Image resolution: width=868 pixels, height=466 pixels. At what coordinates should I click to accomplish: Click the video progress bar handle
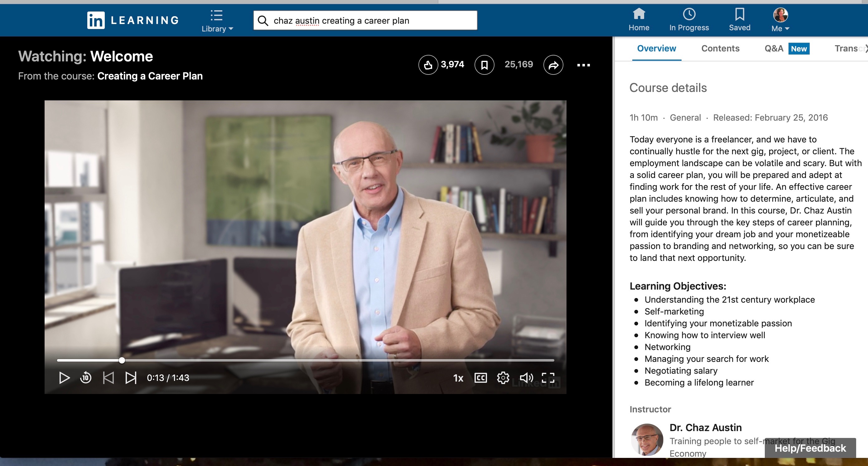(122, 360)
